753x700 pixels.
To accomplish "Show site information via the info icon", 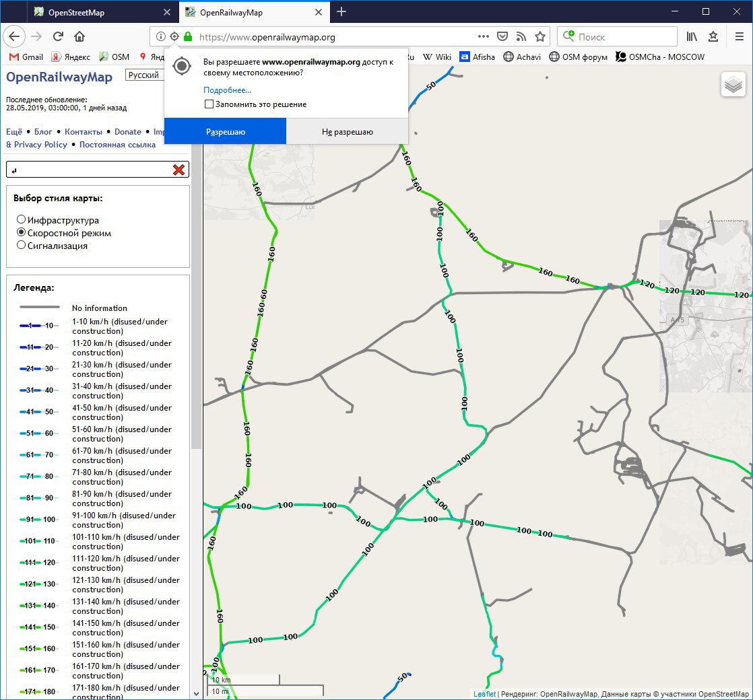I will (161, 36).
